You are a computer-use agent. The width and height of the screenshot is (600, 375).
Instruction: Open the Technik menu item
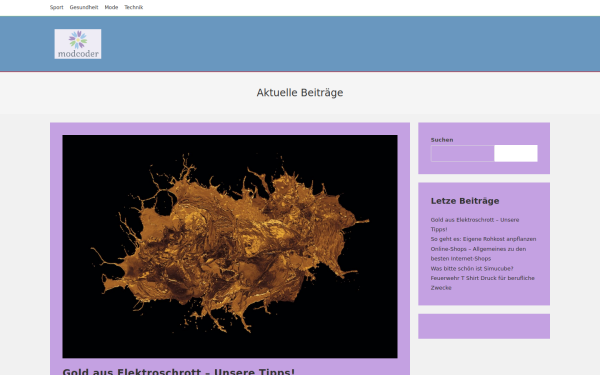click(x=134, y=7)
